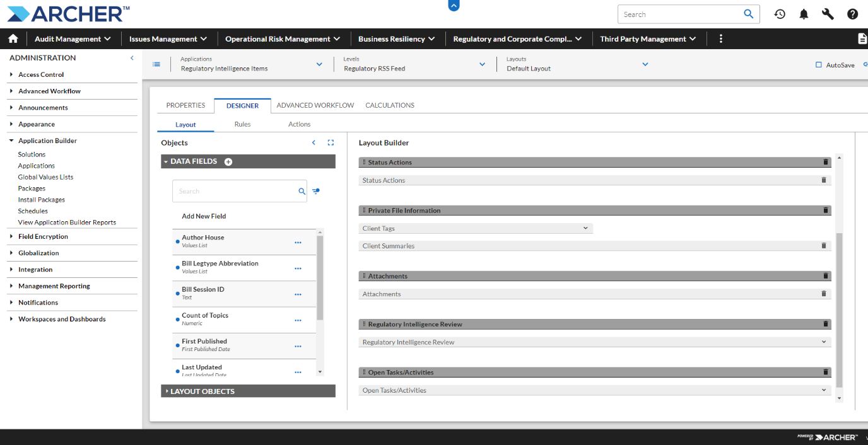Viewport: 868px width, 445px height.
Task: Open the recently viewed history icon
Action: click(x=780, y=14)
